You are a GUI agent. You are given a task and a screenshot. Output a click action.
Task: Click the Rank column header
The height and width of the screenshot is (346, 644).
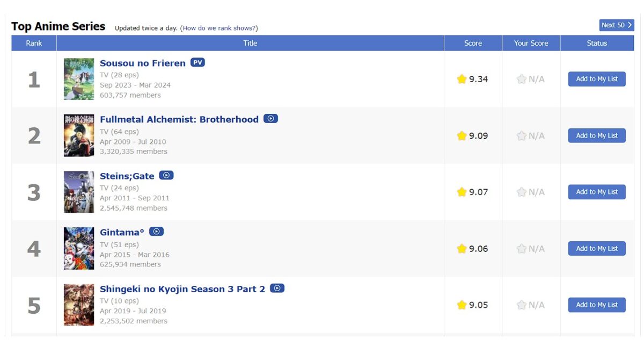coord(34,43)
